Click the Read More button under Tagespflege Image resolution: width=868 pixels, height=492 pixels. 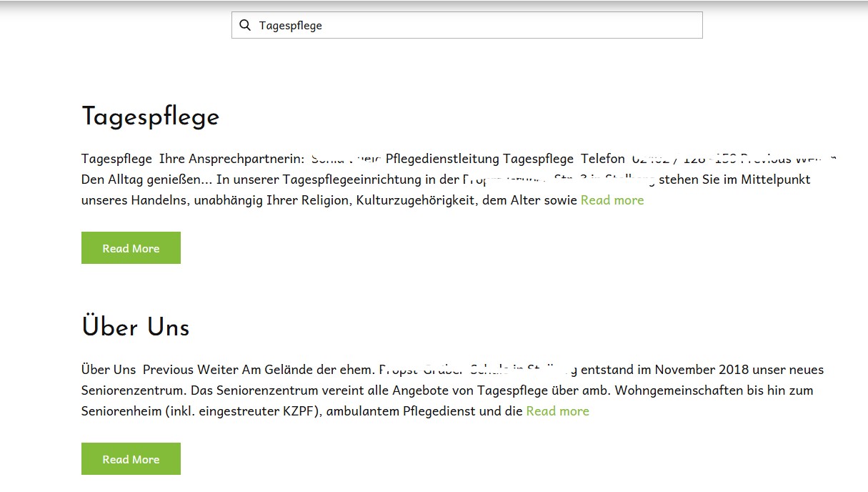pyautogui.click(x=131, y=248)
